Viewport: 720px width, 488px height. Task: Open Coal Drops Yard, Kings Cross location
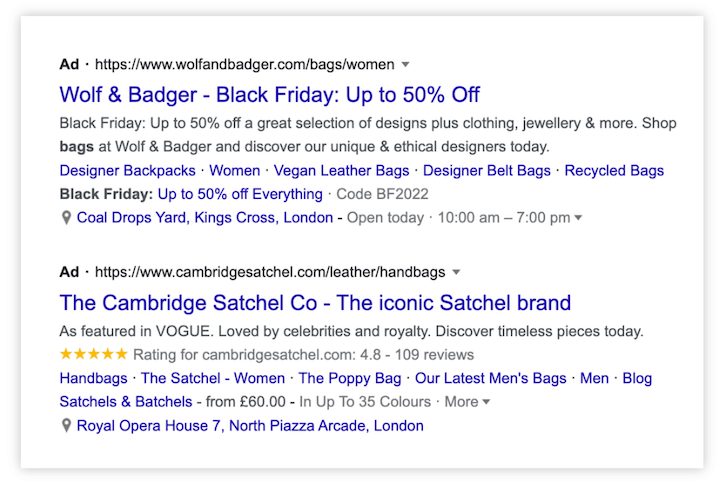click(205, 217)
